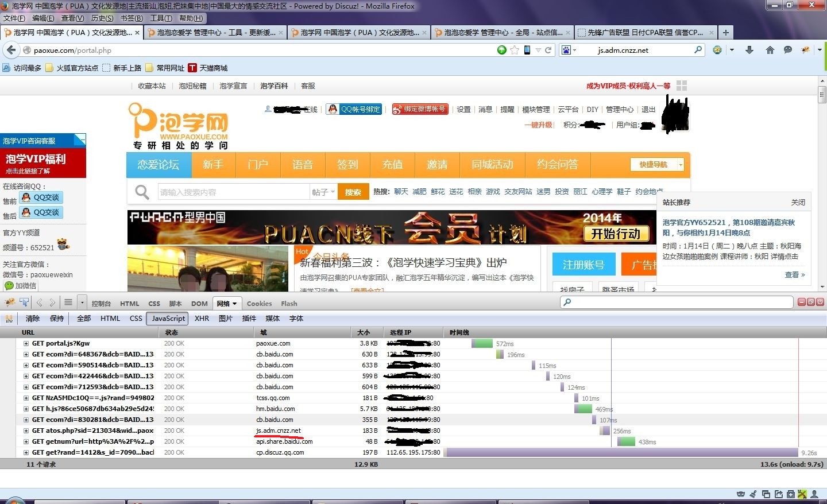
Task: Open the 快捷导航 quick navigation dropdown
Action: (x=657, y=165)
